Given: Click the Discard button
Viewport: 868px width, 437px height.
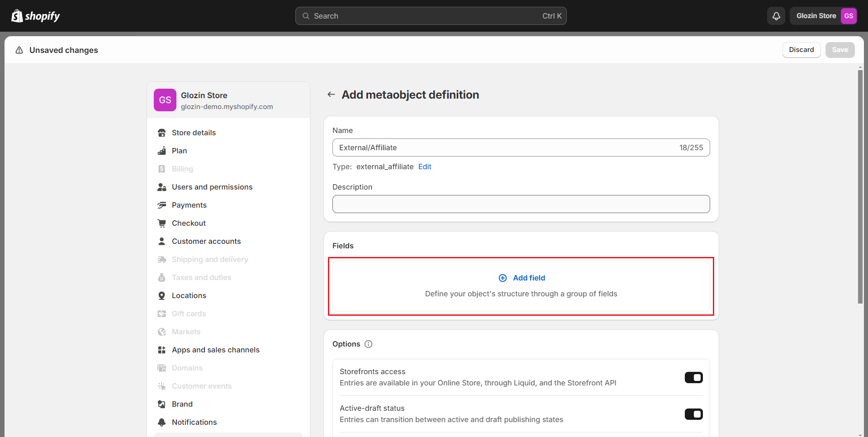Looking at the screenshot, I should [801, 50].
